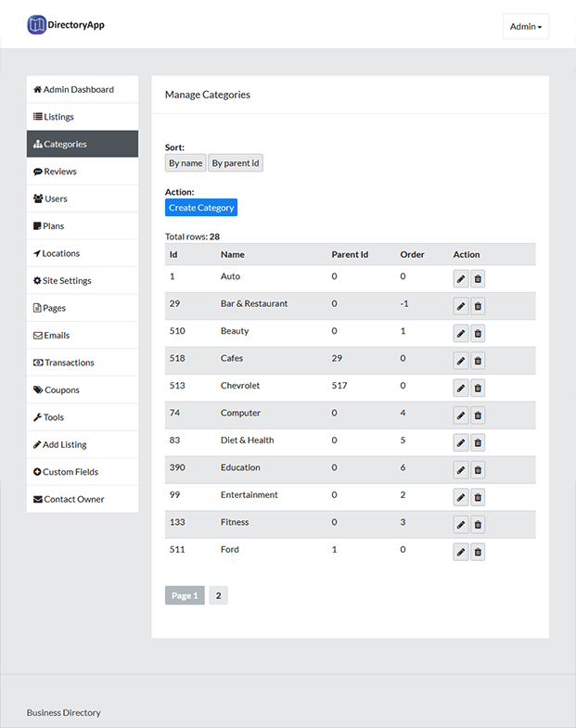Sort categories by parent id
The height and width of the screenshot is (728, 576).
click(236, 163)
